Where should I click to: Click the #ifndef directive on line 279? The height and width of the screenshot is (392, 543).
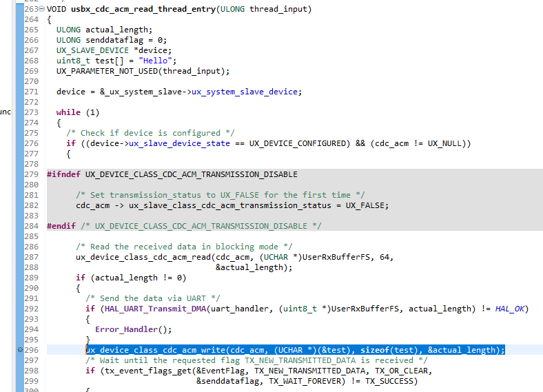click(x=63, y=174)
